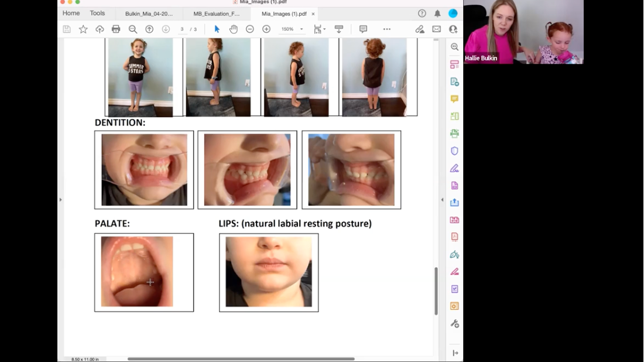
Task: Zoom in with the plus circle
Action: pyautogui.click(x=266, y=29)
